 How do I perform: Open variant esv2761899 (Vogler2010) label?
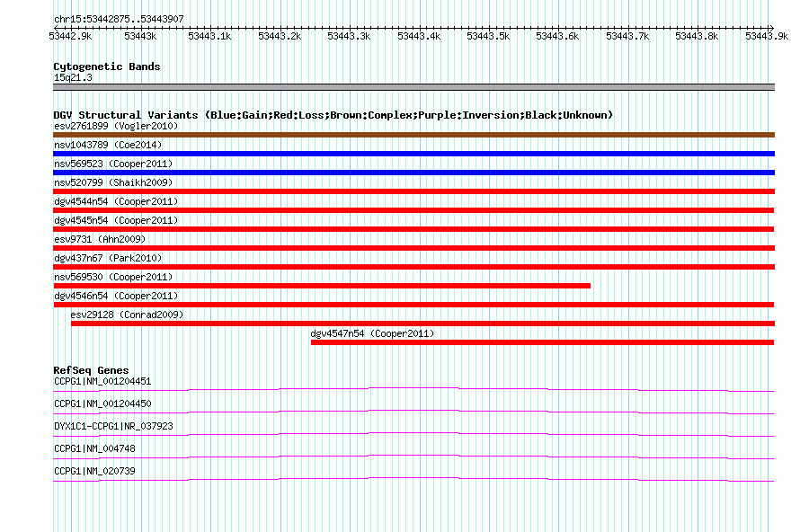tap(116, 126)
